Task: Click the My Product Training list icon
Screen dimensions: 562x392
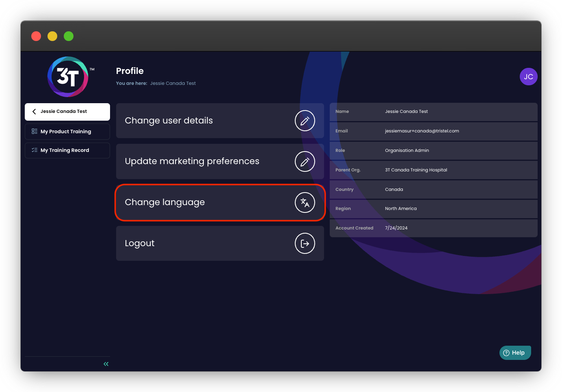Action: pos(35,132)
